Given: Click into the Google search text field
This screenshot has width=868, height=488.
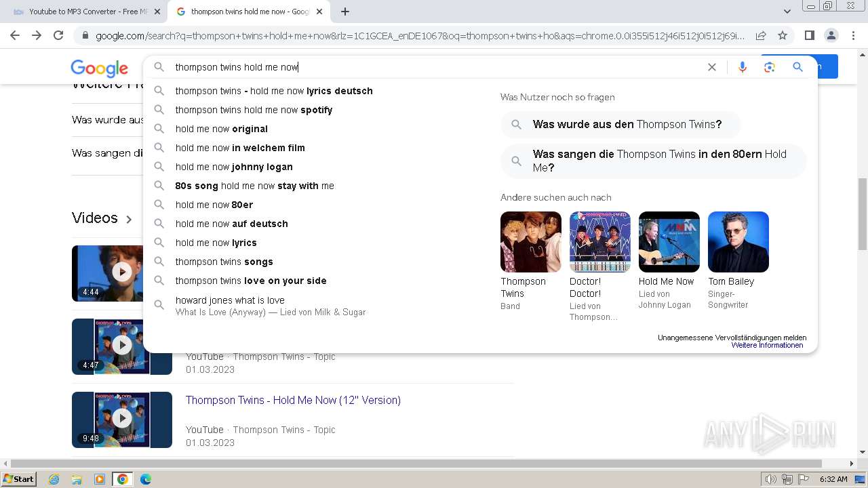Looking at the screenshot, I should point(434,67).
